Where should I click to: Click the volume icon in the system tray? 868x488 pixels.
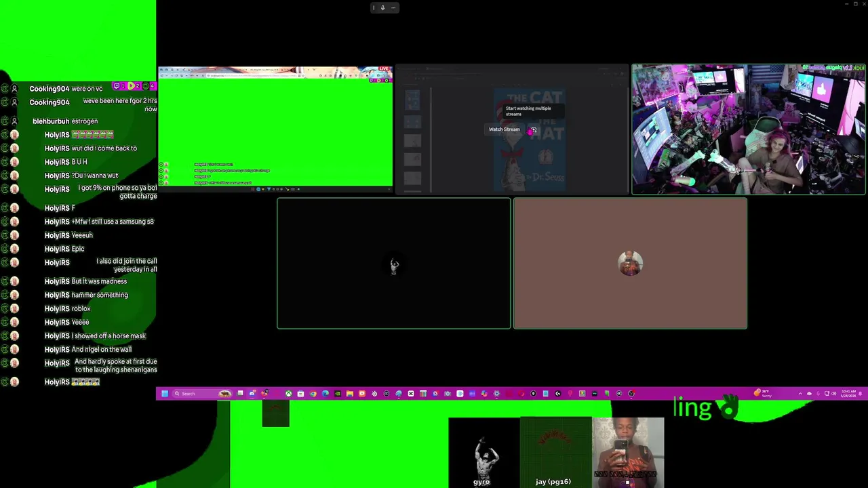pos(833,394)
